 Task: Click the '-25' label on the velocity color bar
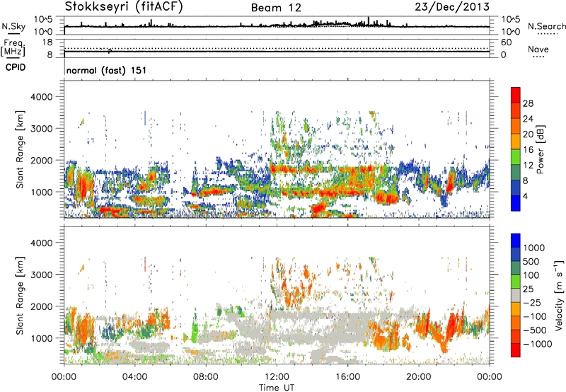click(x=531, y=303)
